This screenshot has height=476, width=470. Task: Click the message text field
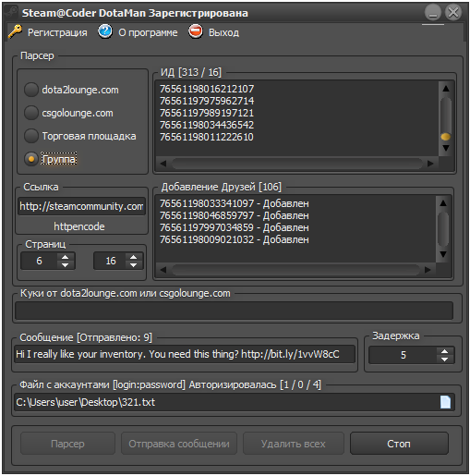(x=185, y=354)
